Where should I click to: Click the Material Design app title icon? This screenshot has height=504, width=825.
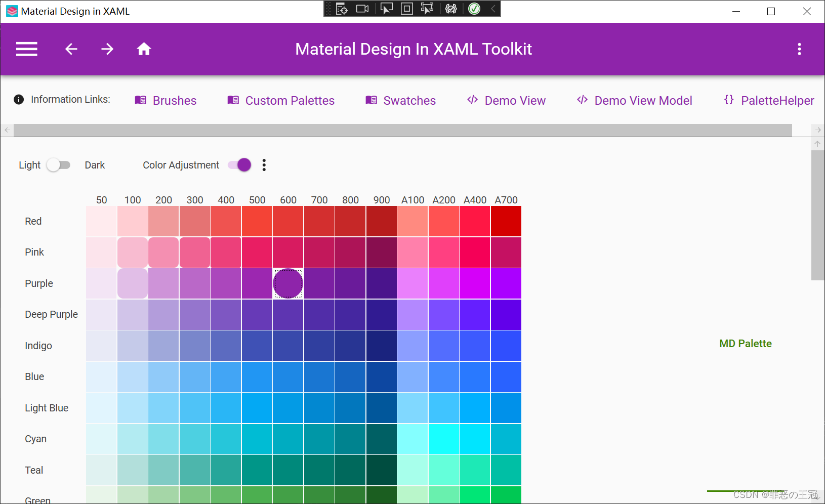point(12,11)
